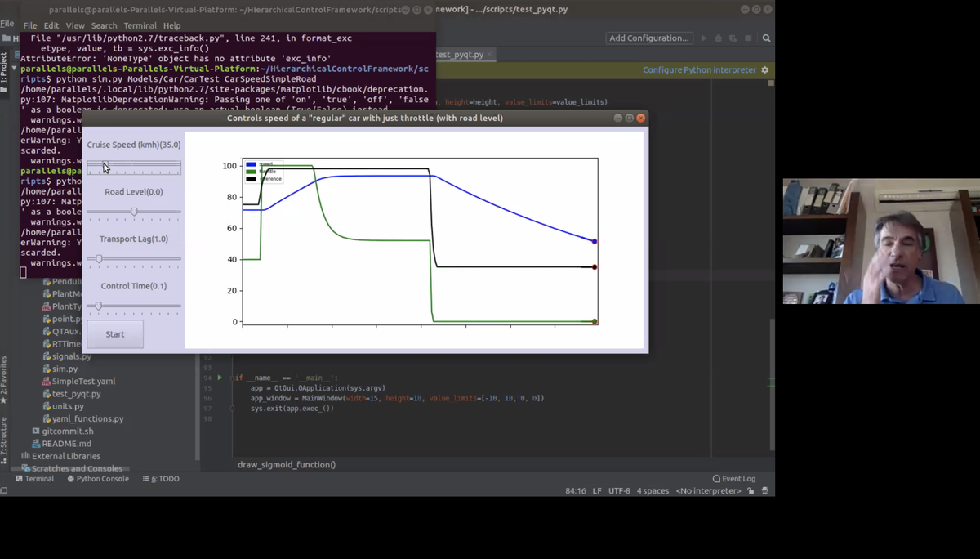Open the UTF-8 encoding selector

(619, 491)
